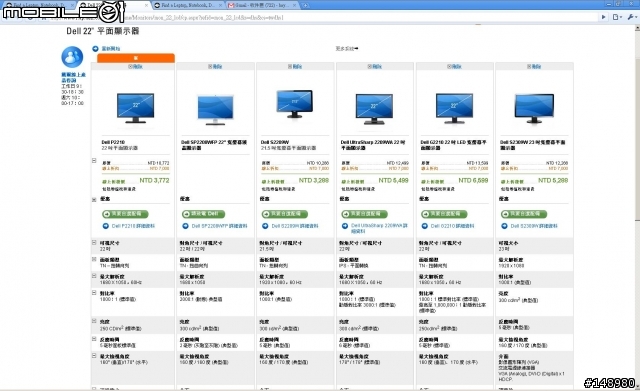The image size is (640, 391).
Task: Click blue arrow icon before Dell UltraSharp 2209WA details
Action: pyautogui.click(x=345, y=226)
